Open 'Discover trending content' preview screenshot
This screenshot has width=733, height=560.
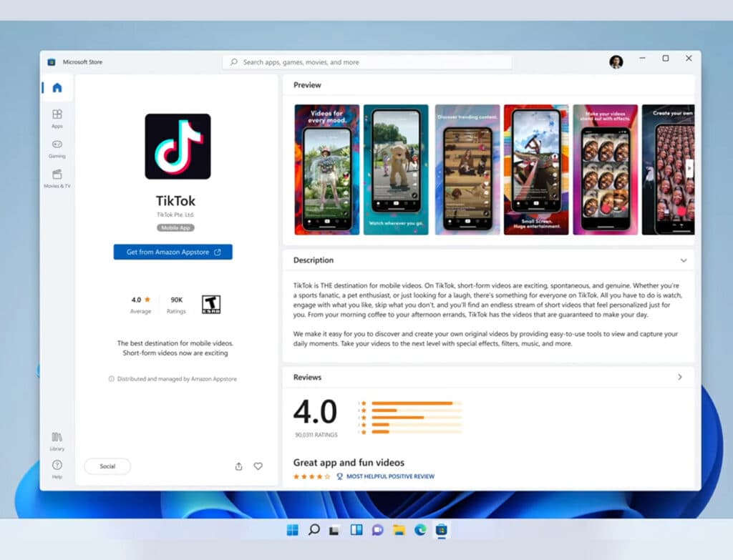pos(467,170)
